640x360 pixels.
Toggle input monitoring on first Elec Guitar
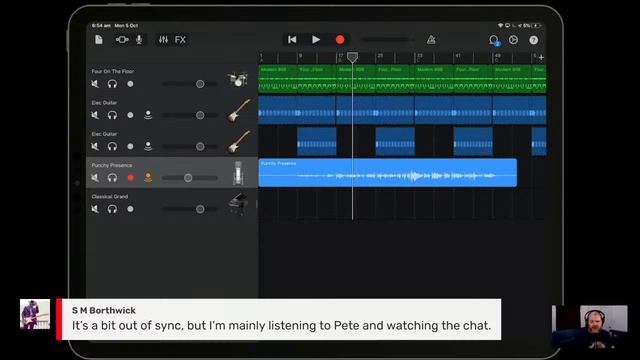coord(148,115)
